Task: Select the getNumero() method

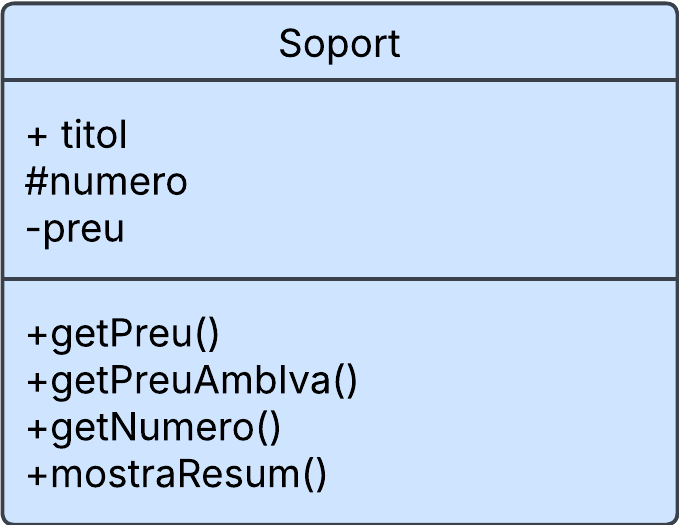Action: coord(154,427)
